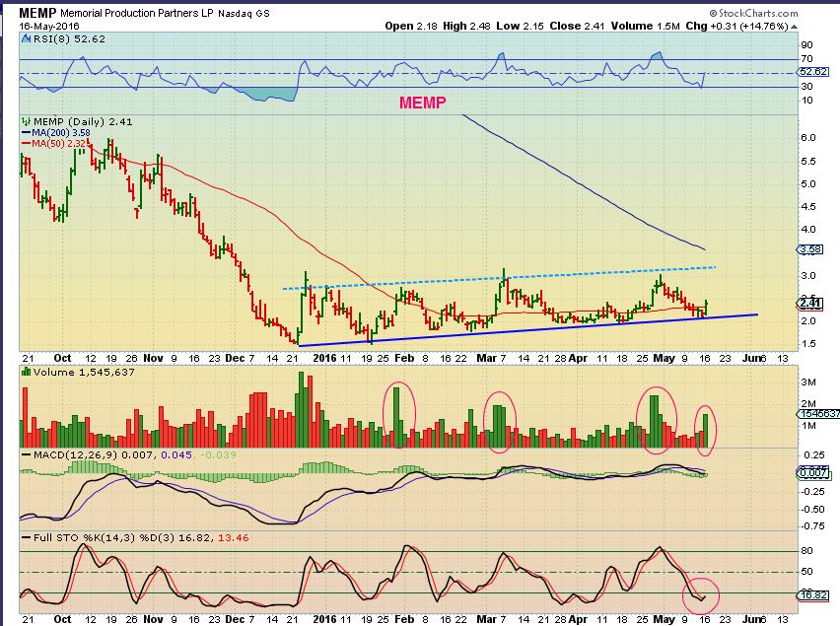Click the pink MEMP annotation text
This screenshot has width=840, height=626.
[423, 103]
